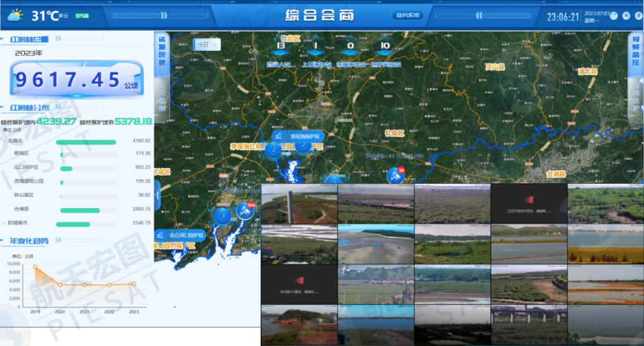
Task: Click the 合浦县 distribution bar
Action: click(x=80, y=210)
